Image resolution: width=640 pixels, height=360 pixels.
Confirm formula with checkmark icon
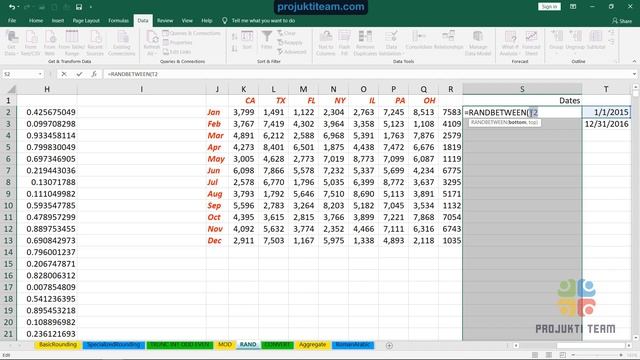(79, 74)
